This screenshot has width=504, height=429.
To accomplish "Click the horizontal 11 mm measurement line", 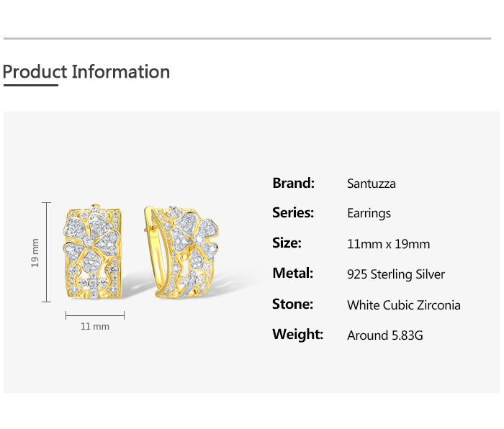I will 95,315.
